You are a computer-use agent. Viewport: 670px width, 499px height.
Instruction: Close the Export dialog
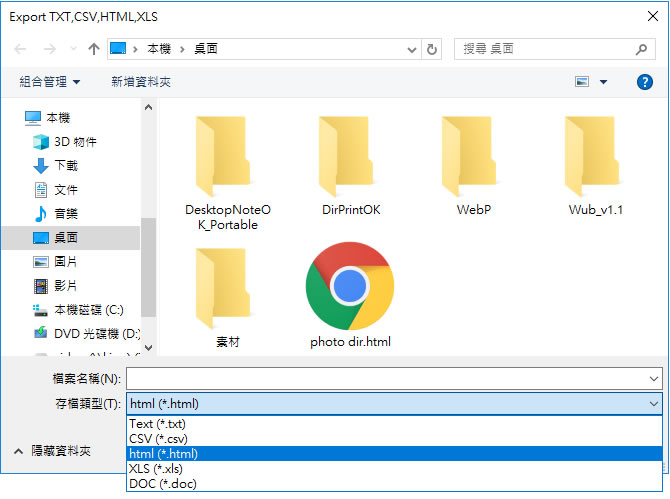coord(652,17)
